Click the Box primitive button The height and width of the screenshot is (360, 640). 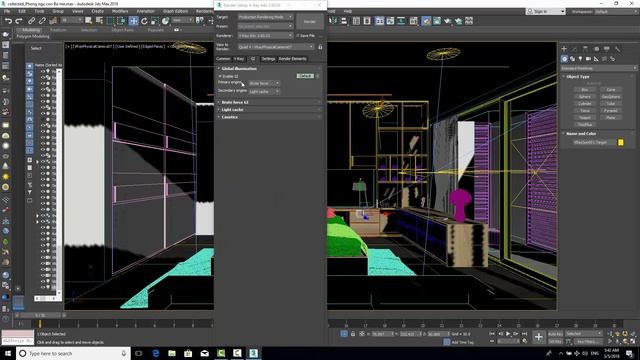(585, 89)
